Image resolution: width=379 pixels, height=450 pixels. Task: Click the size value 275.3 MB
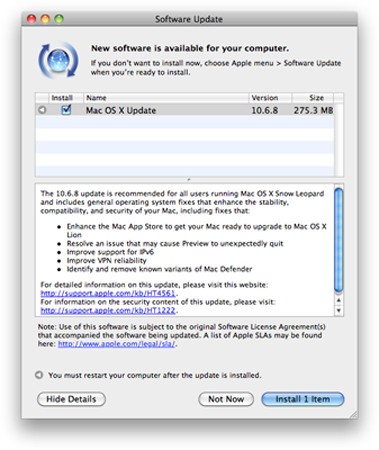313,110
